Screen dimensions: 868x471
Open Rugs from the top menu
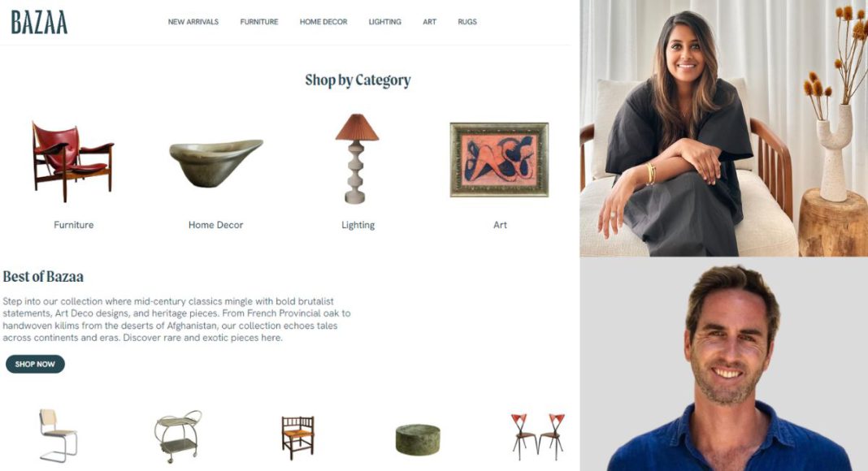pyautogui.click(x=467, y=22)
